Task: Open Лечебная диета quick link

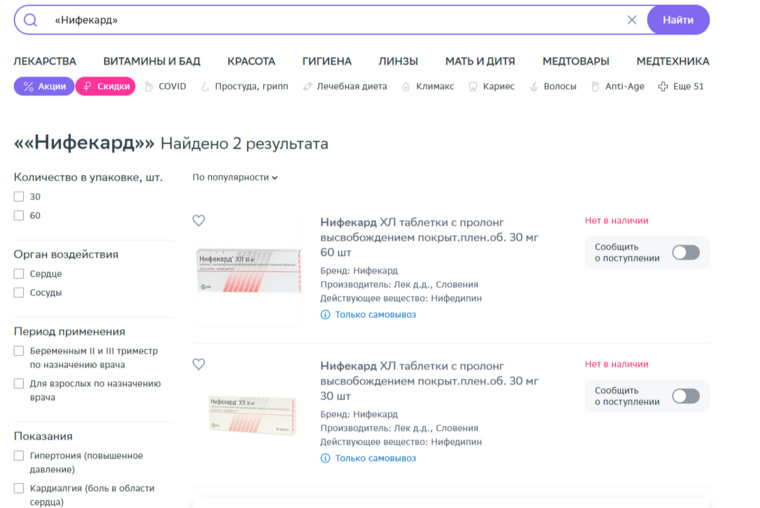Action: pos(345,86)
